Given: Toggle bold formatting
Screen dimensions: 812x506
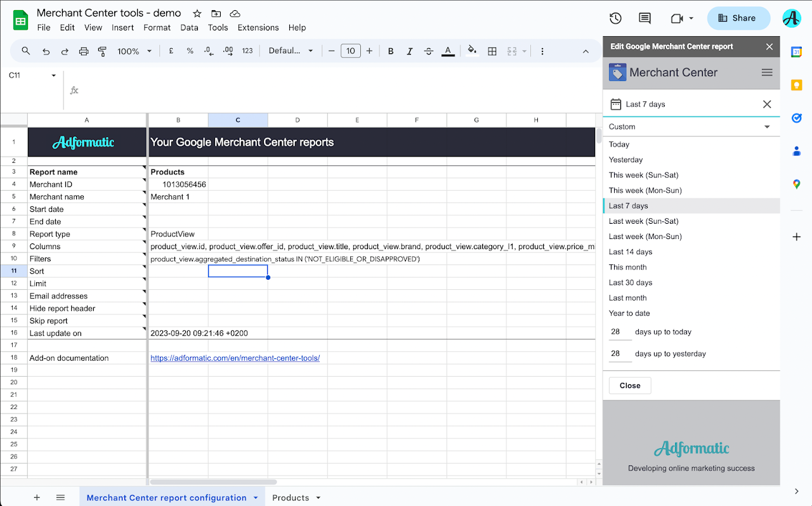Looking at the screenshot, I should point(391,51).
